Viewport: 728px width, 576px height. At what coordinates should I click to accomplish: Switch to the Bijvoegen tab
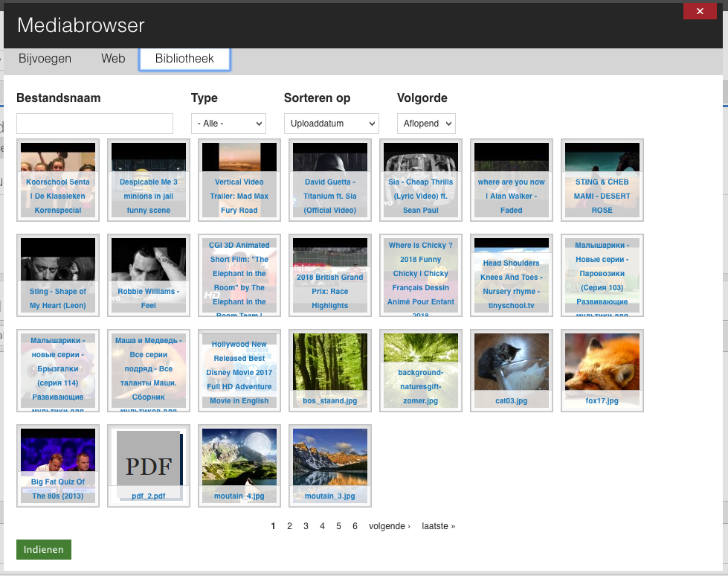45,59
